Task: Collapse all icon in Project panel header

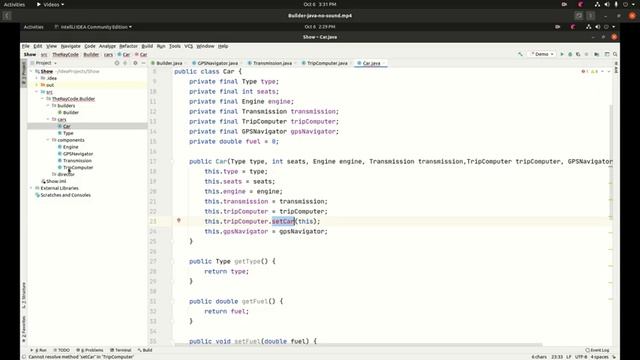Action: click(x=125, y=63)
